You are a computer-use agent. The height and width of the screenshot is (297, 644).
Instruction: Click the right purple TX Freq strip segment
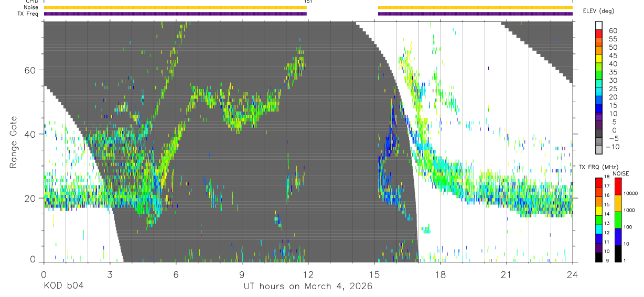(x=475, y=14)
